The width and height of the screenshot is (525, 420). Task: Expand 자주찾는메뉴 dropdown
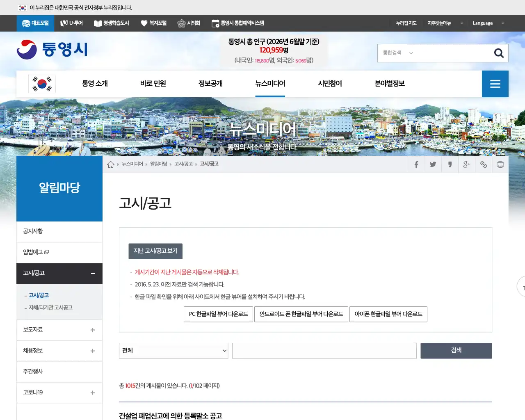pos(445,23)
